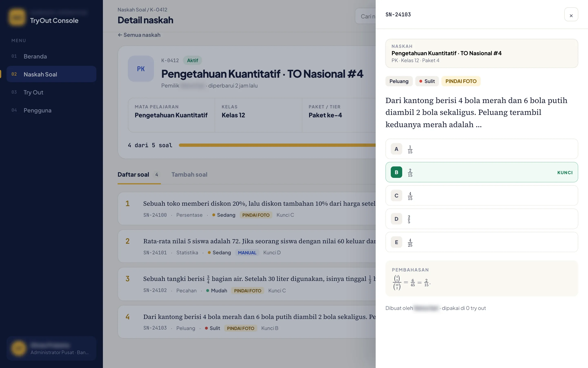Image resolution: width=588 pixels, height=368 pixels.
Task: Close the SN-24103 detail panel
Action: click(x=571, y=15)
